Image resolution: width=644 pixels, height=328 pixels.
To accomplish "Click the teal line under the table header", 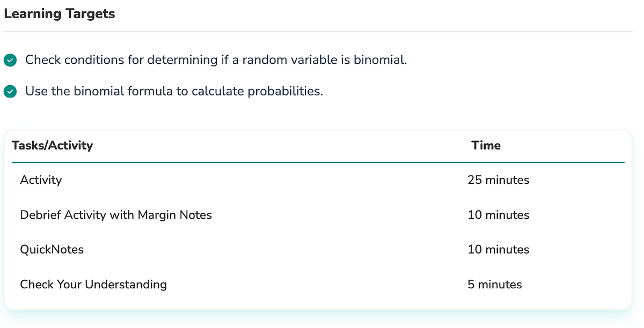I will [x=318, y=162].
